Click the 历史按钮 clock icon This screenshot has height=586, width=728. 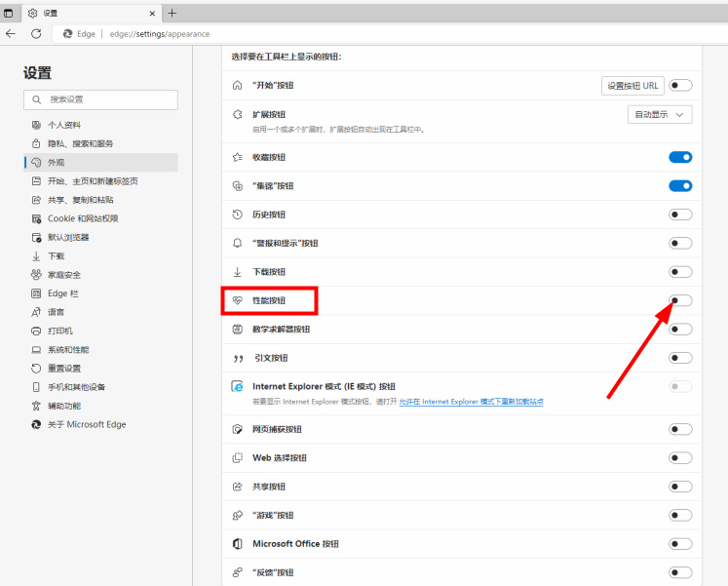pos(238,215)
